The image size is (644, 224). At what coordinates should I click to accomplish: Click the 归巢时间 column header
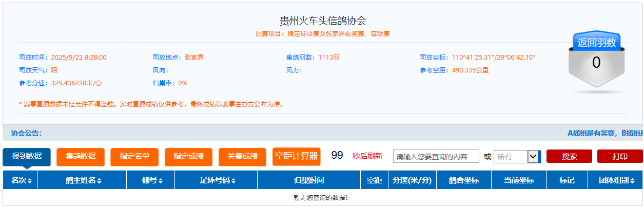click(309, 180)
